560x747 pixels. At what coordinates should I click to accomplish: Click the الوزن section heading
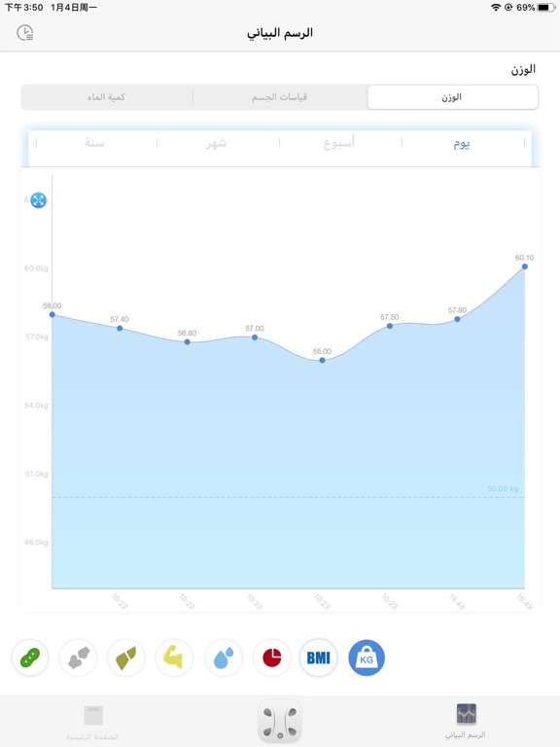point(523,70)
